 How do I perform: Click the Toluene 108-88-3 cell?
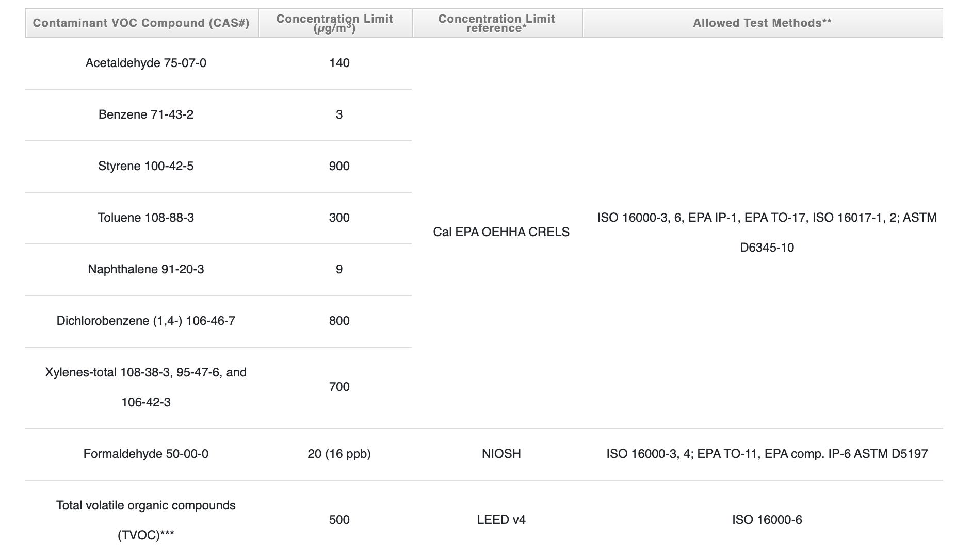(147, 218)
